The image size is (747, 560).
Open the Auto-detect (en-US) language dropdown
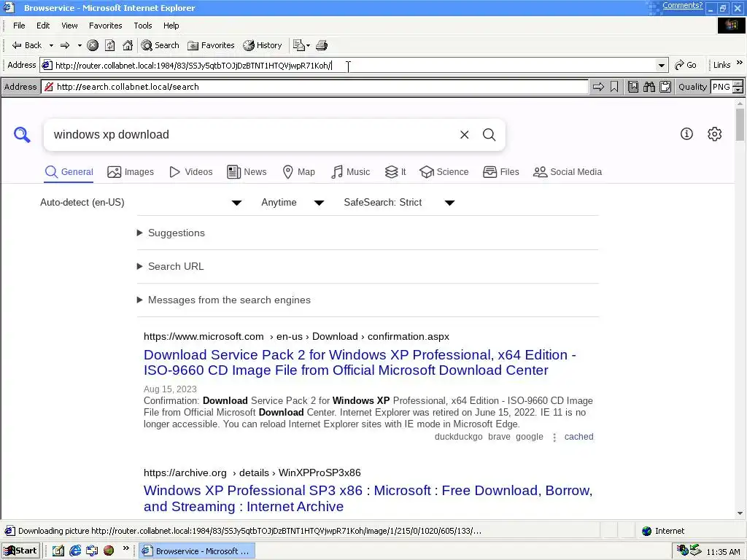coord(142,203)
